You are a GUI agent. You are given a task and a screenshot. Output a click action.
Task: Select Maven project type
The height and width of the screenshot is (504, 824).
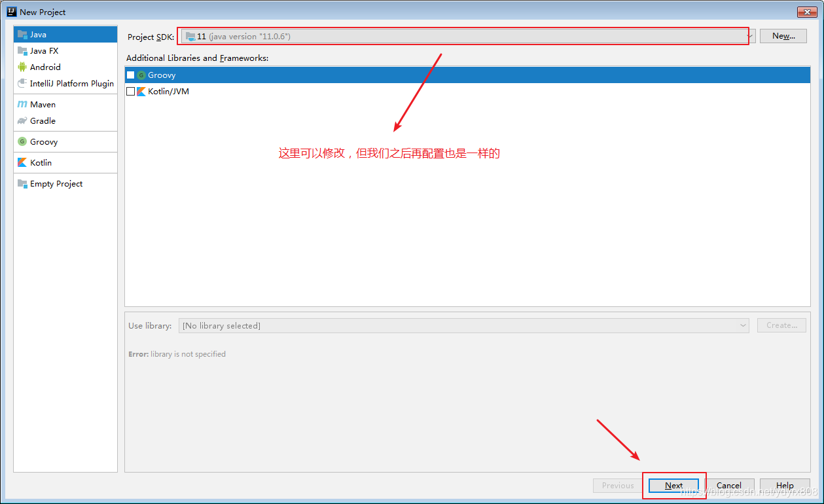tap(65, 105)
